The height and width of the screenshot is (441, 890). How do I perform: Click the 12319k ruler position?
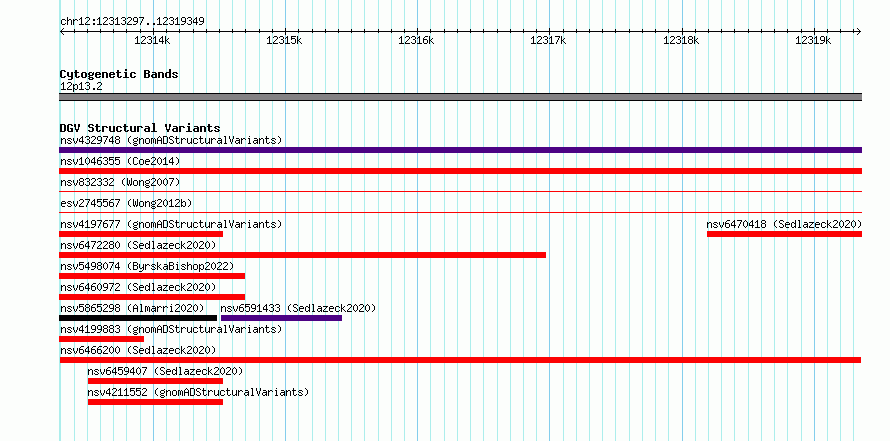813,40
